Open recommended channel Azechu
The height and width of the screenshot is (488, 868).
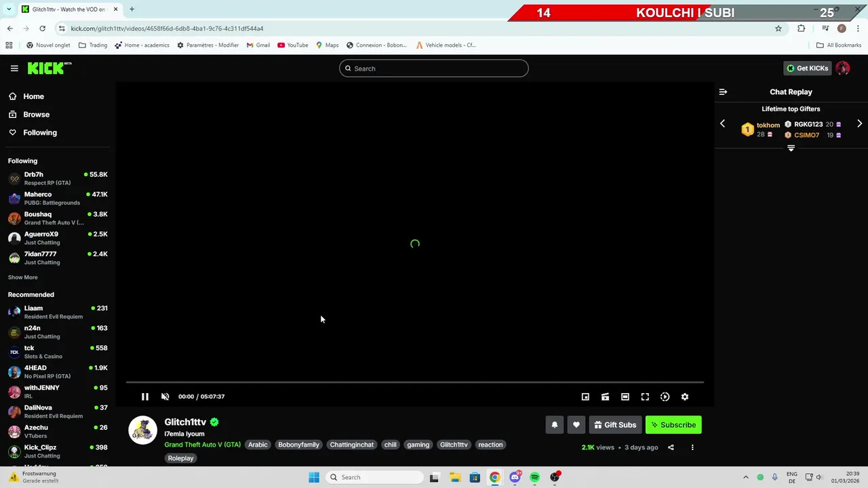coord(58,431)
